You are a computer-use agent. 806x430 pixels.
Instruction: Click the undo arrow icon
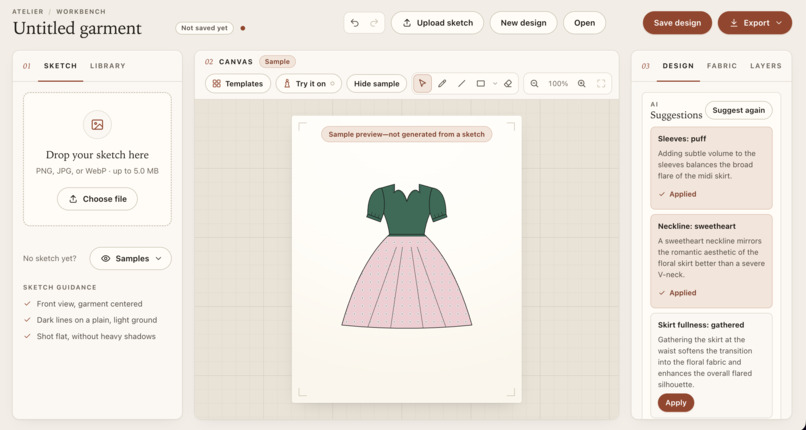pyautogui.click(x=355, y=23)
